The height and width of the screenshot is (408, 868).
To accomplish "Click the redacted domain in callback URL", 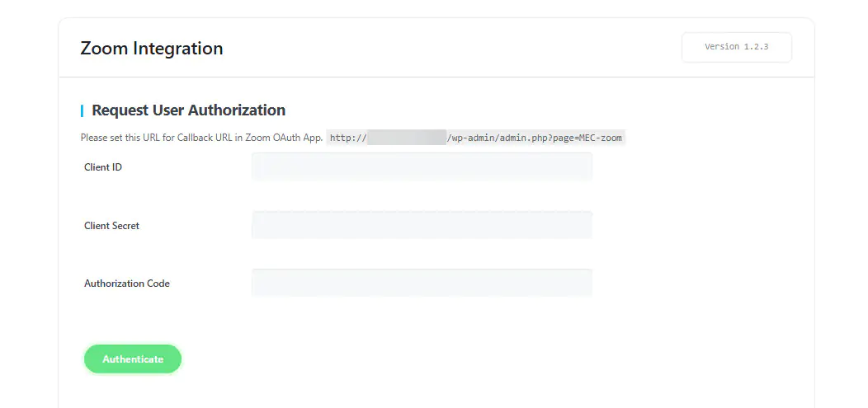I will coord(406,138).
